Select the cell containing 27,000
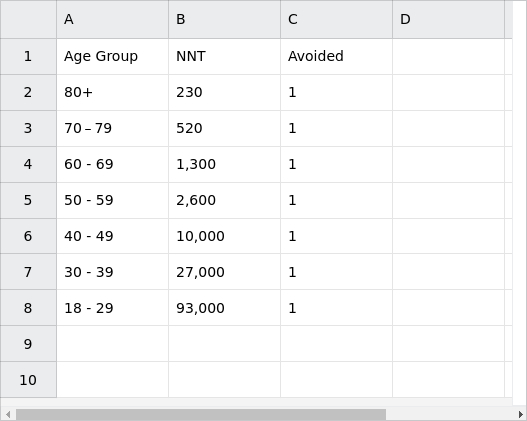The width and height of the screenshot is (527, 421). click(x=225, y=272)
